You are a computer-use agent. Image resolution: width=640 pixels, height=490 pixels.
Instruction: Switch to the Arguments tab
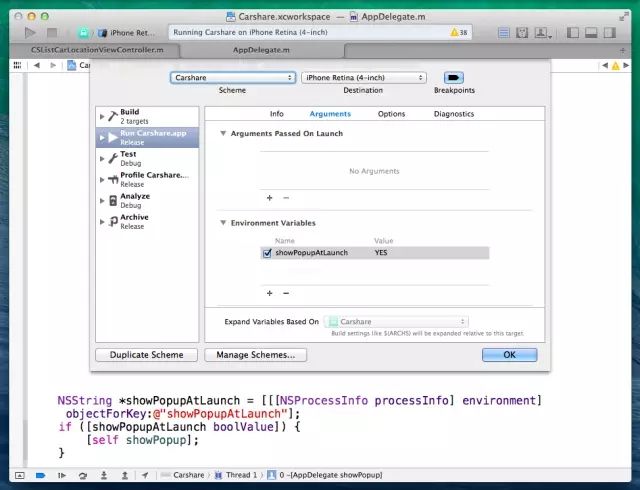(330, 114)
